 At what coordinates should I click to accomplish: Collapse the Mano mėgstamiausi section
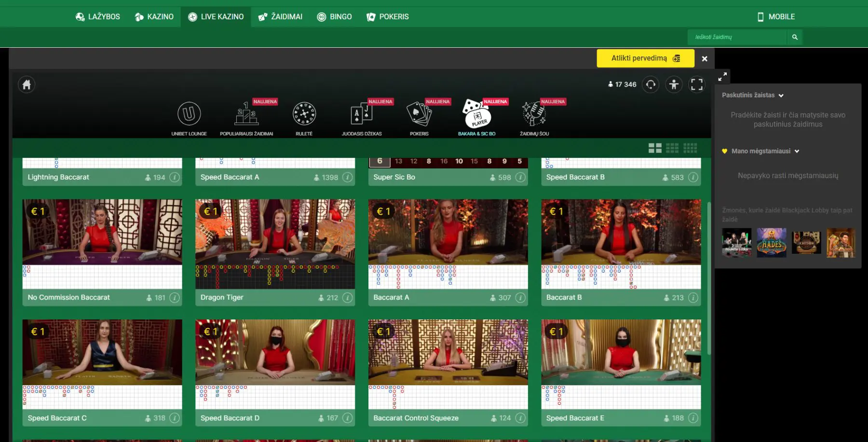click(x=798, y=151)
